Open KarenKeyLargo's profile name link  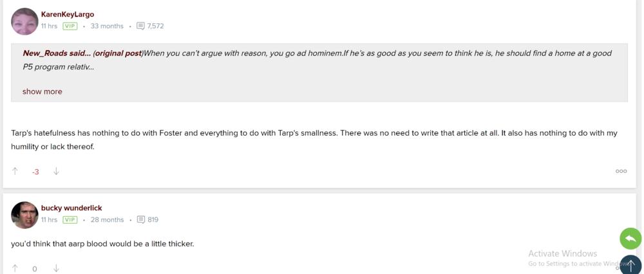(68, 14)
